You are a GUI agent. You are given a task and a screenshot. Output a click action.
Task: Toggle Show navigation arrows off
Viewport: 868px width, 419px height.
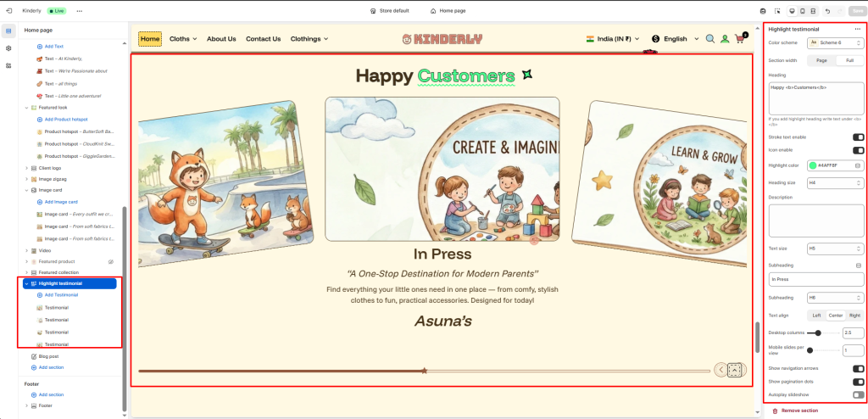pos(858,369)
